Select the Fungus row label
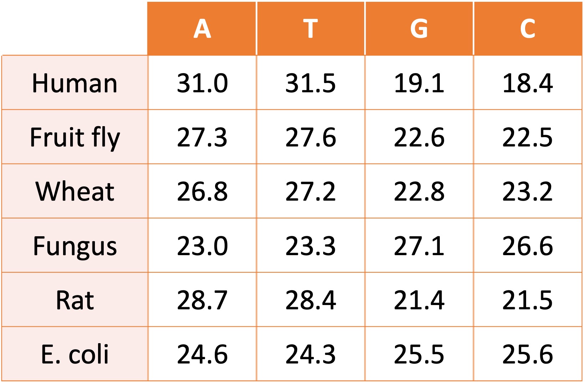This screenshot has width=585, height=392. [75, 246]
